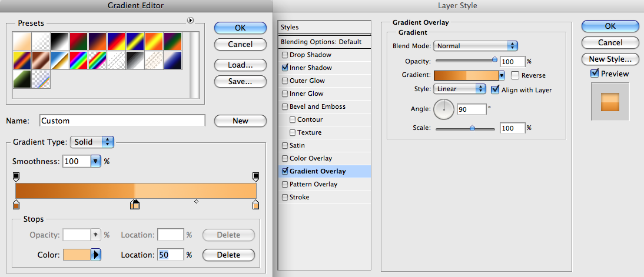The height and width of the screenshot is (277, 644).
Task: Open the Blend Mode dropdown
Action: point(476,46)
